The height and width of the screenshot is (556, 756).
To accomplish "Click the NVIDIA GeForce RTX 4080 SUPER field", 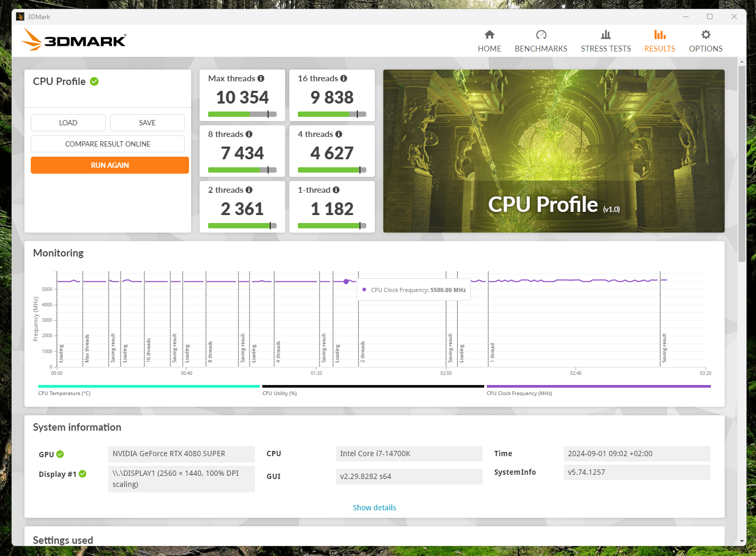I will tap(182, 454).
